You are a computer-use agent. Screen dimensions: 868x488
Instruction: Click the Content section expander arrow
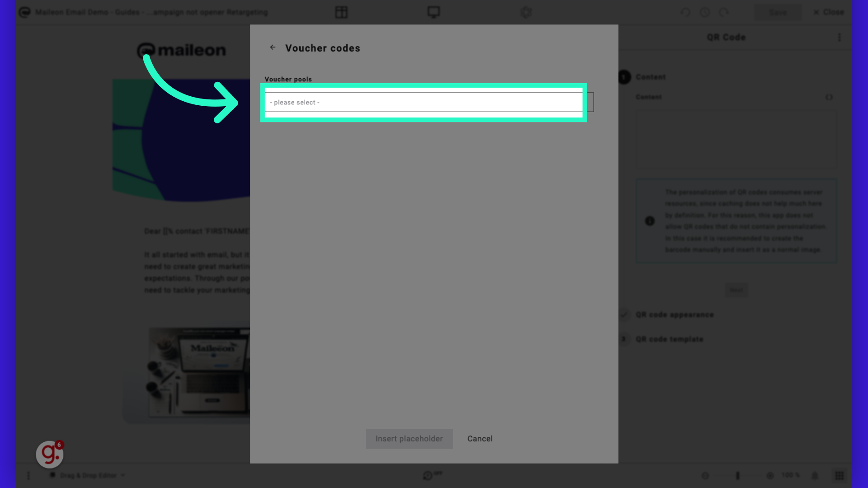point(829,97)
